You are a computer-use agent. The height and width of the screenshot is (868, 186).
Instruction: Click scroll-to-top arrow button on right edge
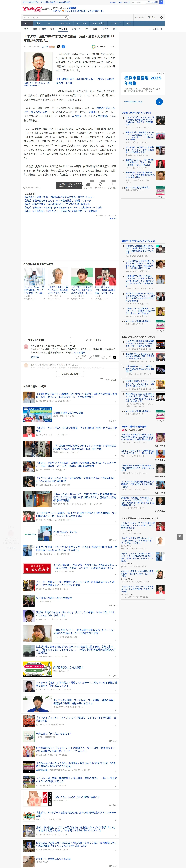click(x=180, y=536)
